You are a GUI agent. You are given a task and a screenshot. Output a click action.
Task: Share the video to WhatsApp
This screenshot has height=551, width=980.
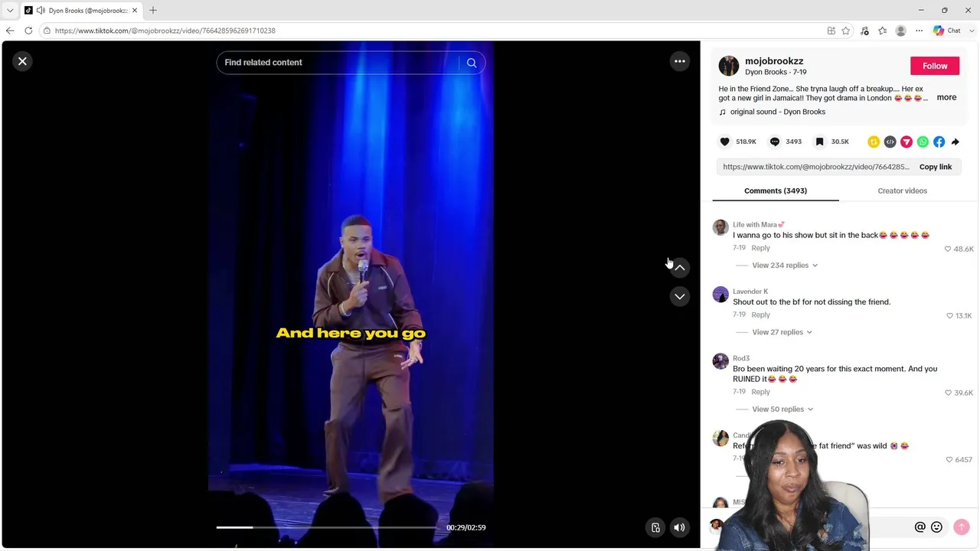tap(923, 142)
